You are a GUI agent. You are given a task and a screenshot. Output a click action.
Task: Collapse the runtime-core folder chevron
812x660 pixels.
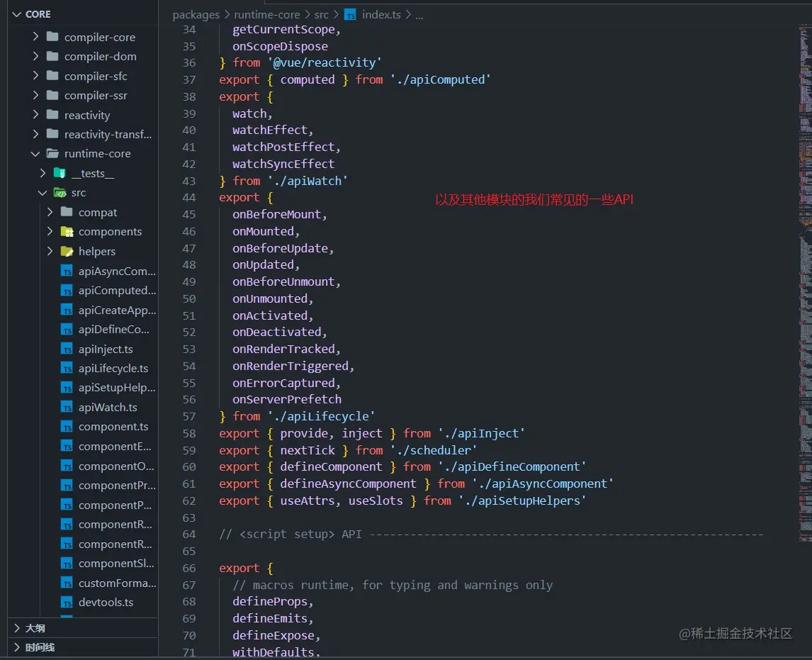35,154
